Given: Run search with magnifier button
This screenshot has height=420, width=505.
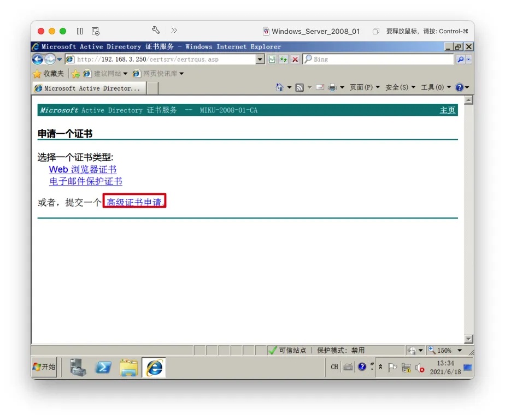Looking at the screenshot, I should tap(461, 59).
